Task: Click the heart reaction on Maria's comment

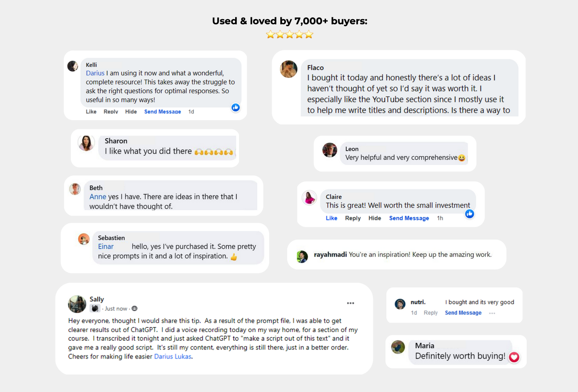Action: click(514, 357)
